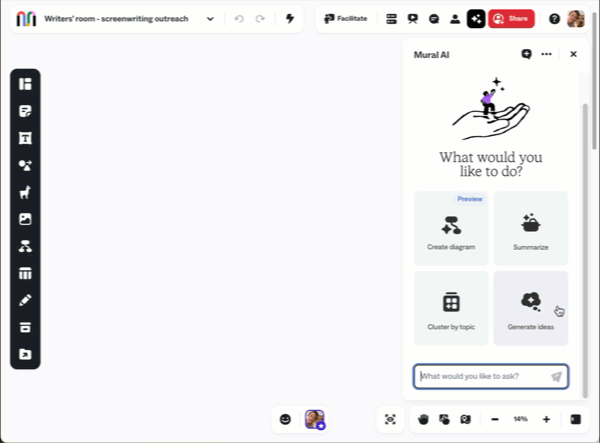Select the hand pan tool
600x443 pixels.
click(x=423, y=419)
